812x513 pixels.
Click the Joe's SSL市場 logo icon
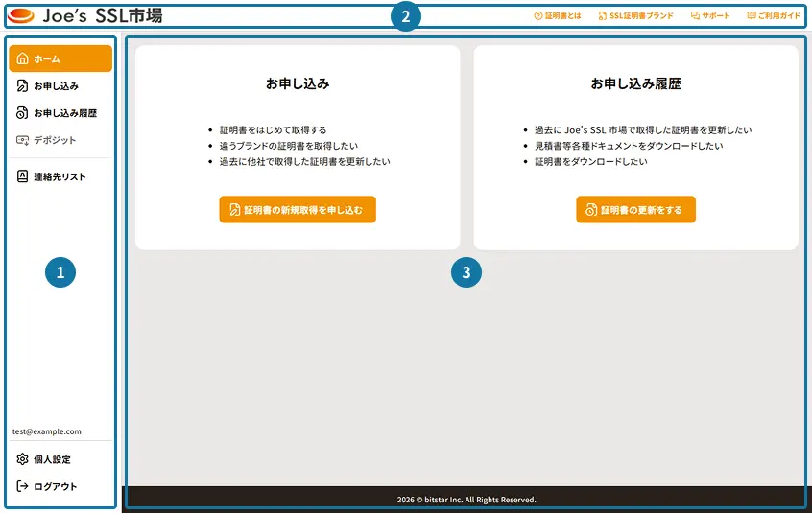tap(21, 15)
